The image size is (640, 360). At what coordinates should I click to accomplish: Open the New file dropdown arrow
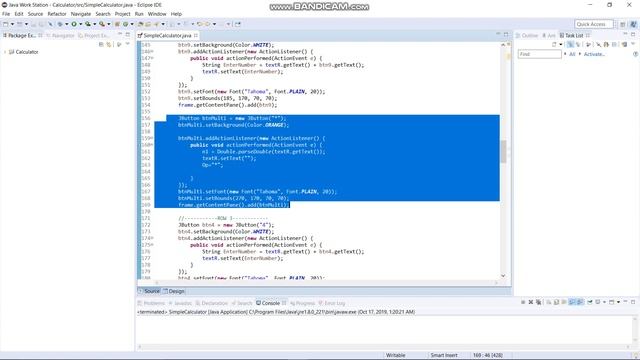(12, 24)
